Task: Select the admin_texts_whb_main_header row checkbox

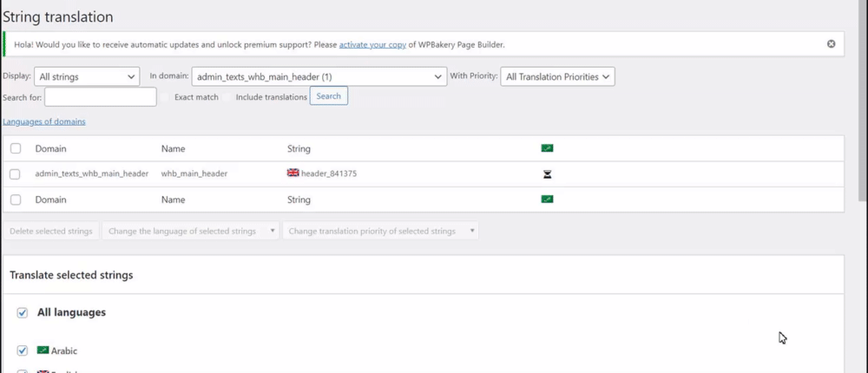Action: coord(16,174)
